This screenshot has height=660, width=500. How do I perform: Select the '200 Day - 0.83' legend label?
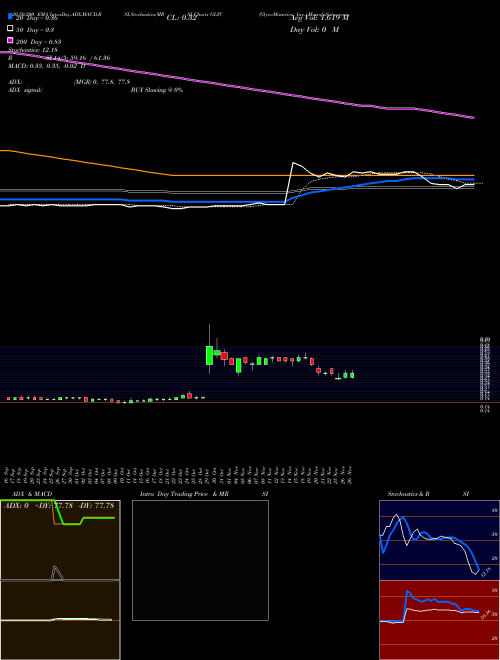click(x=39, y=42)
